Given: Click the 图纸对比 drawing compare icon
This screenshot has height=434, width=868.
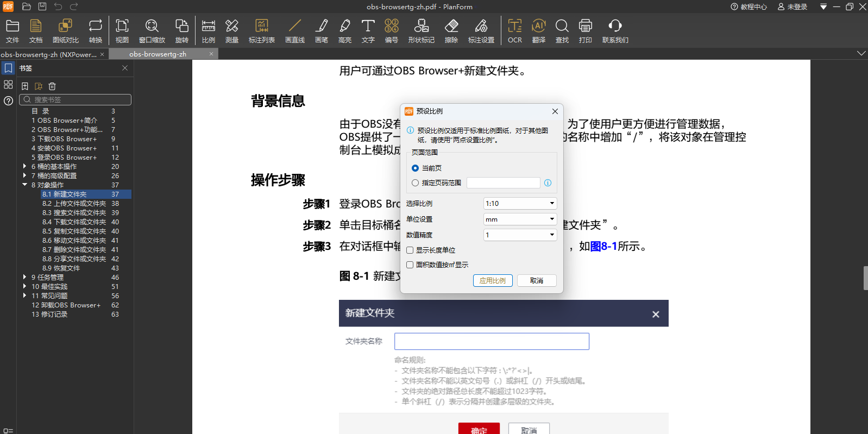Looking at the screenshot, I should (65, 31).
